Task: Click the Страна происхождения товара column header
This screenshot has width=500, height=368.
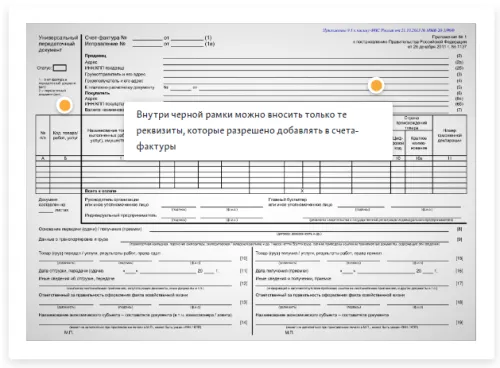Action: [x=411, y=123]
